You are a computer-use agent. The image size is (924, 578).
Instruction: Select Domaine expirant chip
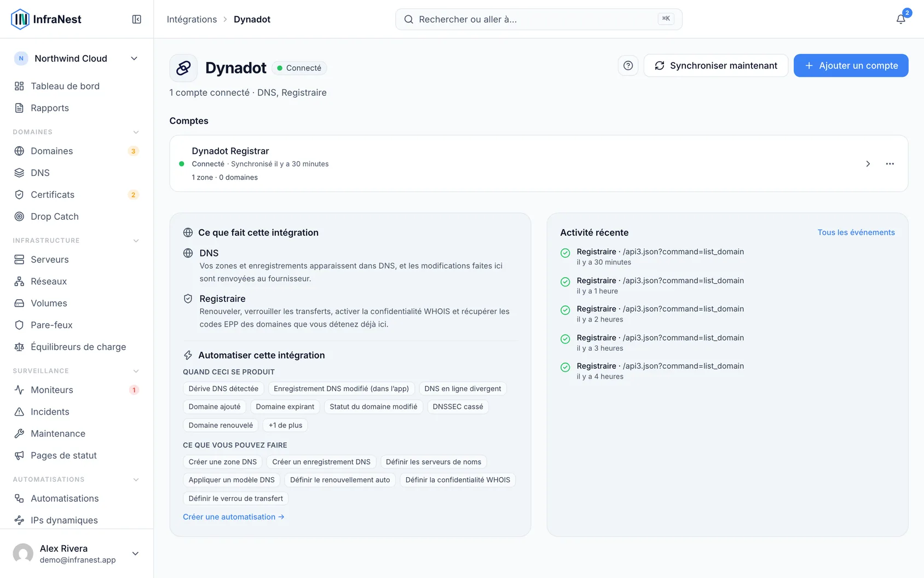[285, 407]
